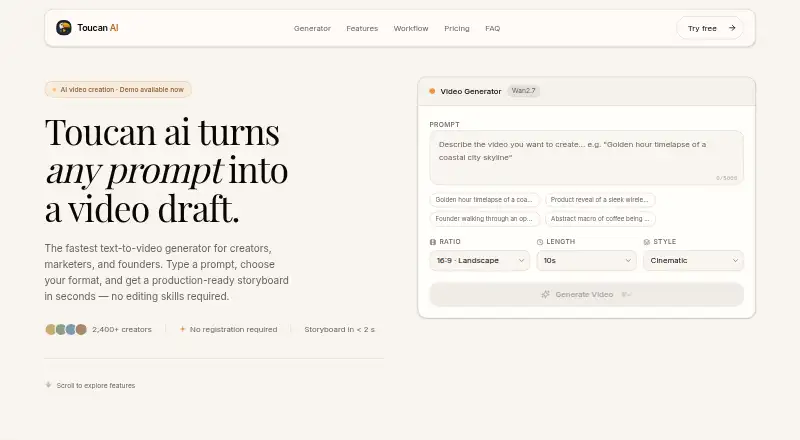Click the PROMPT label

click(444, 125)
